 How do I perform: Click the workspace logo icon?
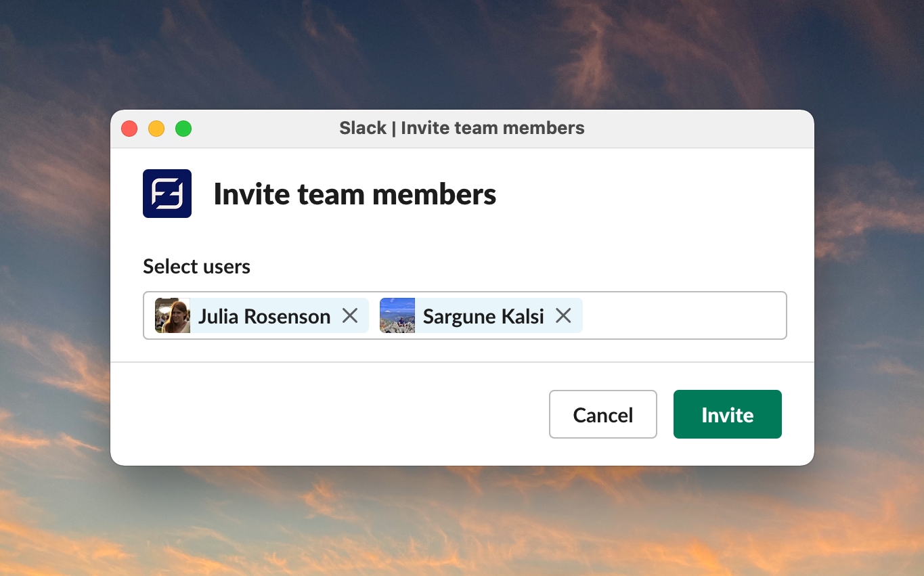(167, 194)
